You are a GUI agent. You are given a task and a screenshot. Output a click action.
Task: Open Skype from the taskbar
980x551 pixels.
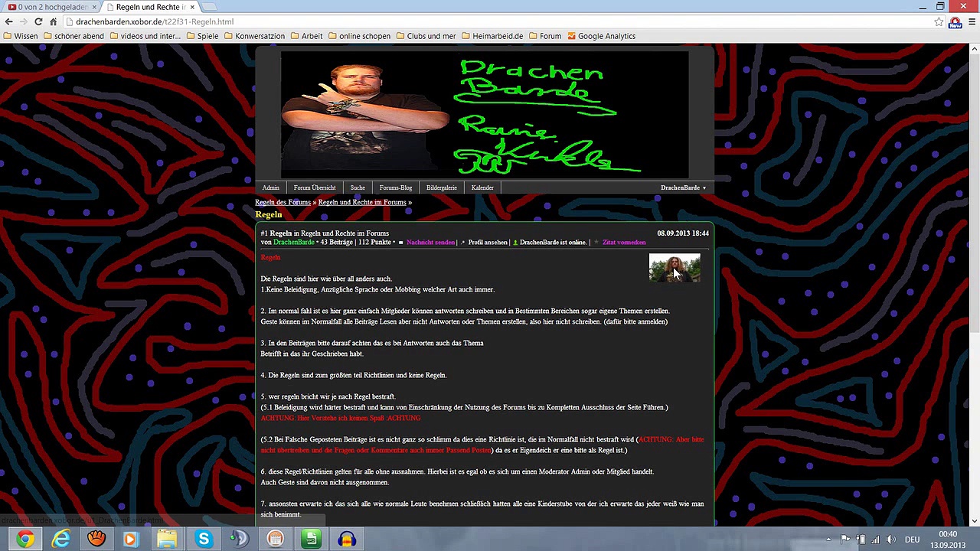[x=204, y=540]
